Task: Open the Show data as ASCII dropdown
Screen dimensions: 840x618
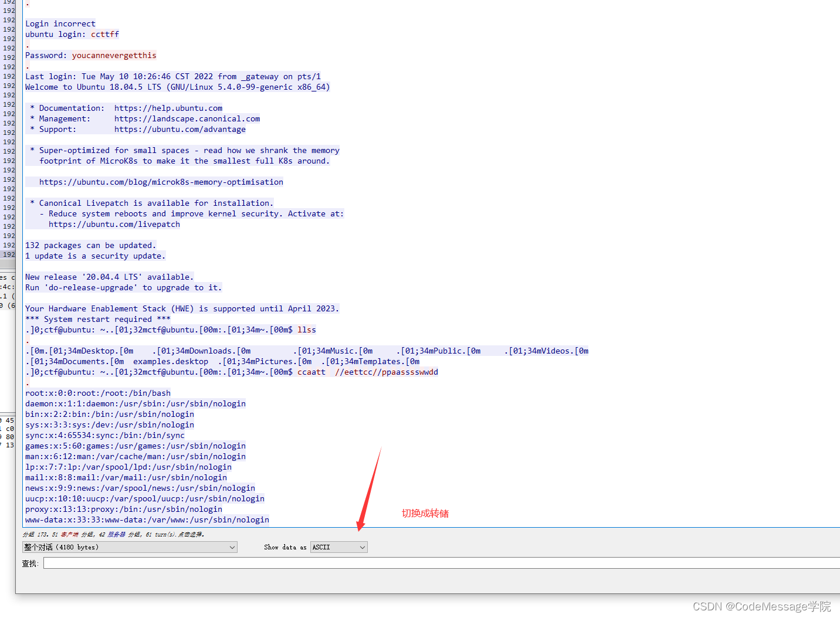Action: point(338,547)
